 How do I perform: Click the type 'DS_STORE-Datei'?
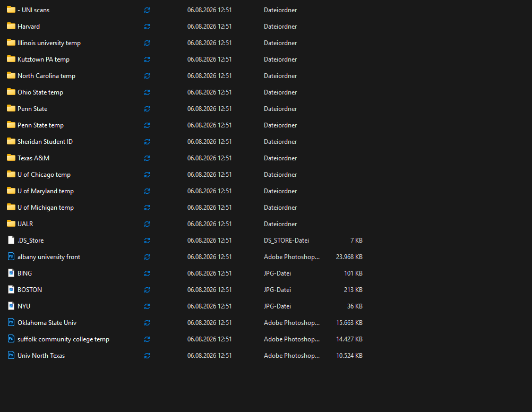[286, 241]
